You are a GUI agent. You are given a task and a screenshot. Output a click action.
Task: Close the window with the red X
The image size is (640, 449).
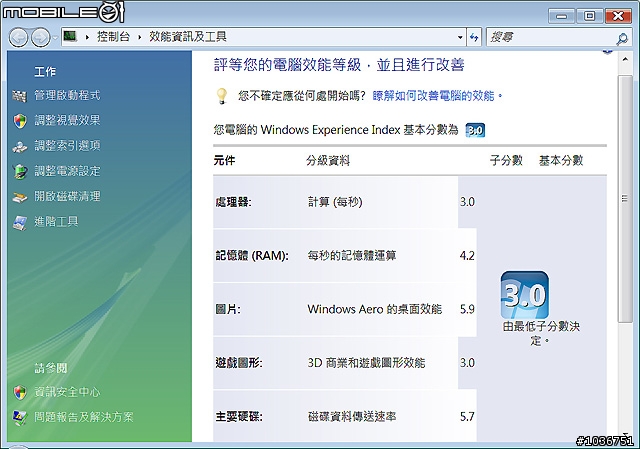pos(619,16)
